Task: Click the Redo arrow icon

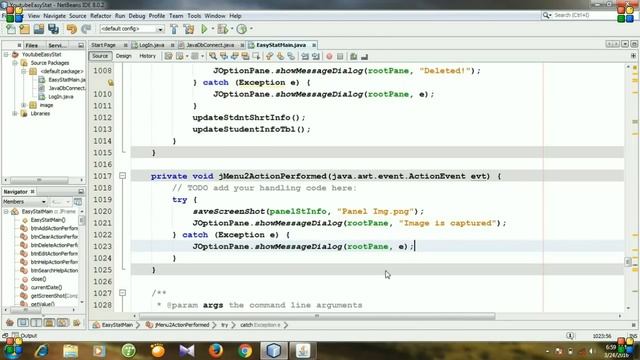Action: [86, 29]
